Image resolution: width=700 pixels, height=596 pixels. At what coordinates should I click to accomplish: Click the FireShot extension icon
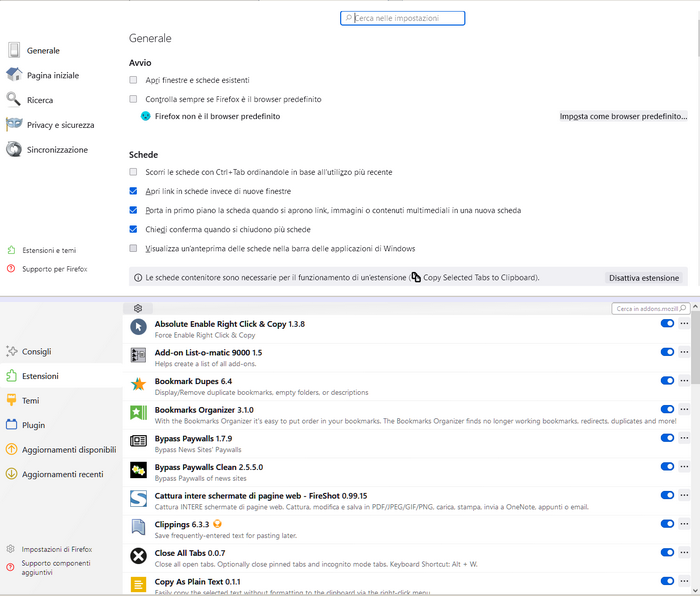click(x=138, y=499)
